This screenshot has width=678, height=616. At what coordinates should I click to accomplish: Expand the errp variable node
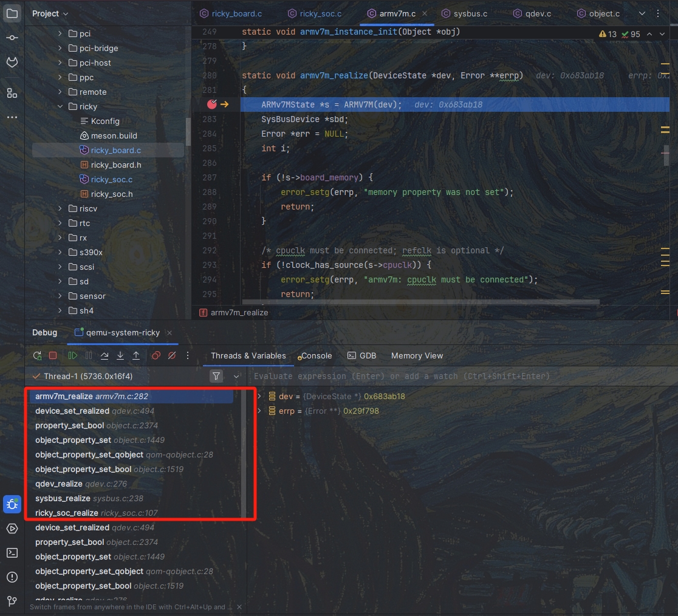pos(259,411)
